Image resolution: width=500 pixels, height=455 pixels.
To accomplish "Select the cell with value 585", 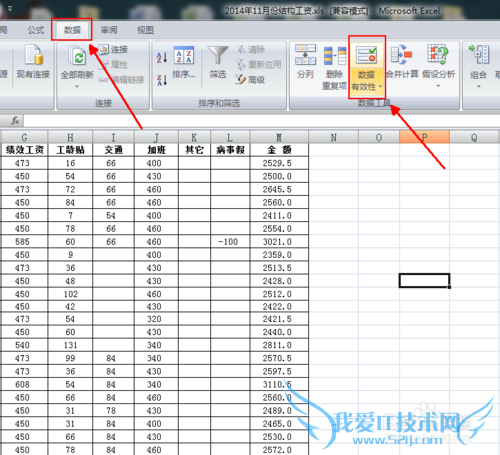I will click(x=24, y=242).
